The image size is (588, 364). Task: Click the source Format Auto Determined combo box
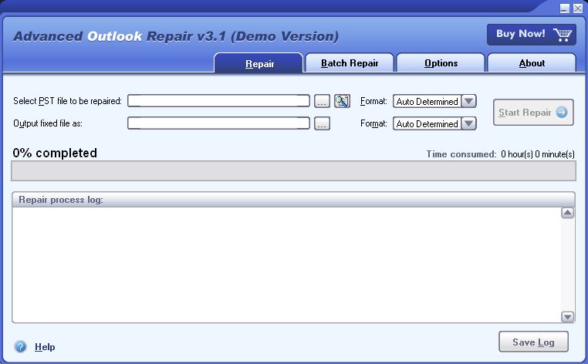(434, 101)
